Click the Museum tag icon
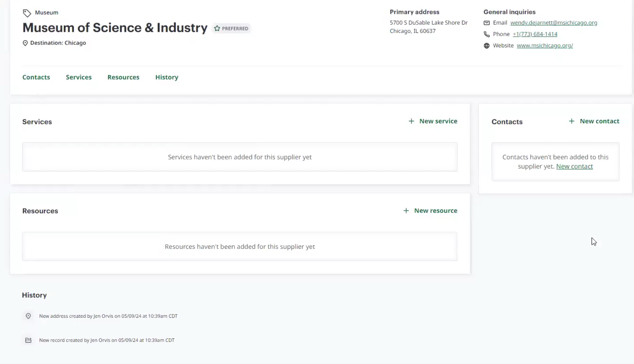 27,13
